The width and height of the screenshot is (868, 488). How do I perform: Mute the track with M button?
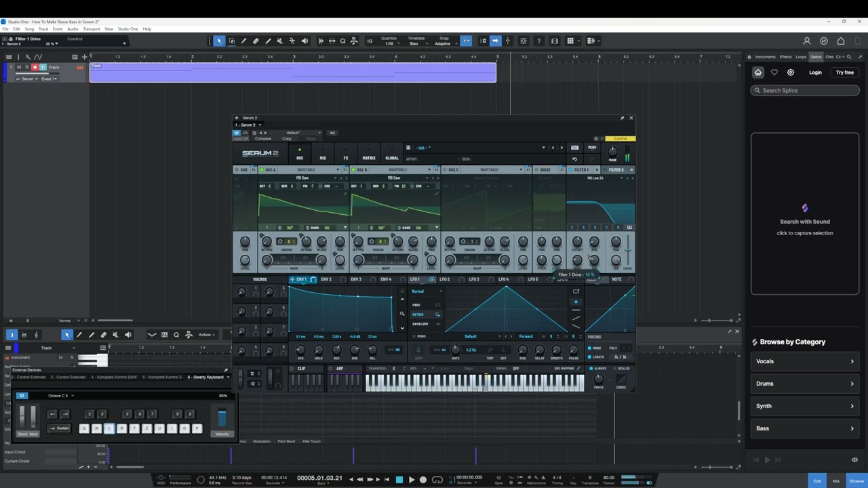19,67
